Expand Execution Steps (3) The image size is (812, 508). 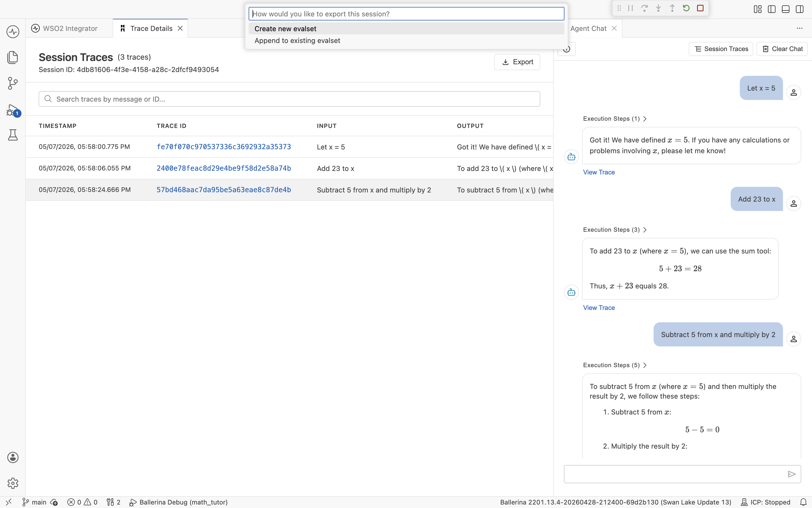pyautogui.click(x=615, y=230)
